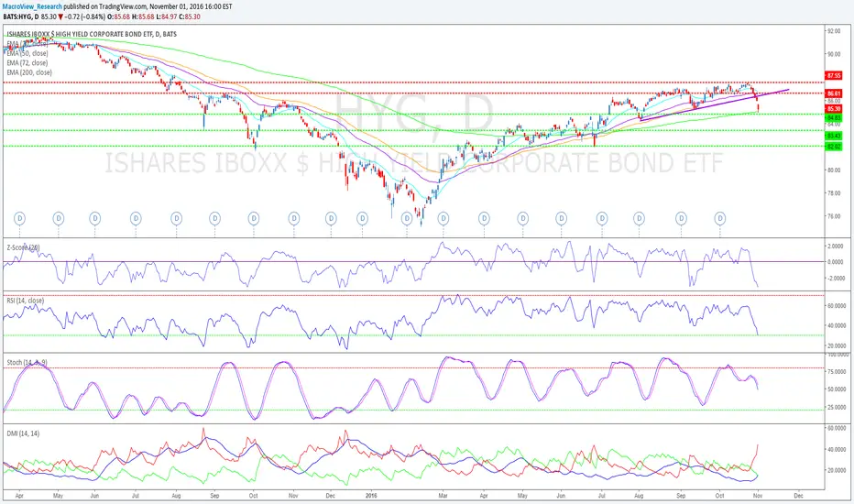Select the EMA (72, close) indicator label
854x504 pixels.
click(27, 63)
